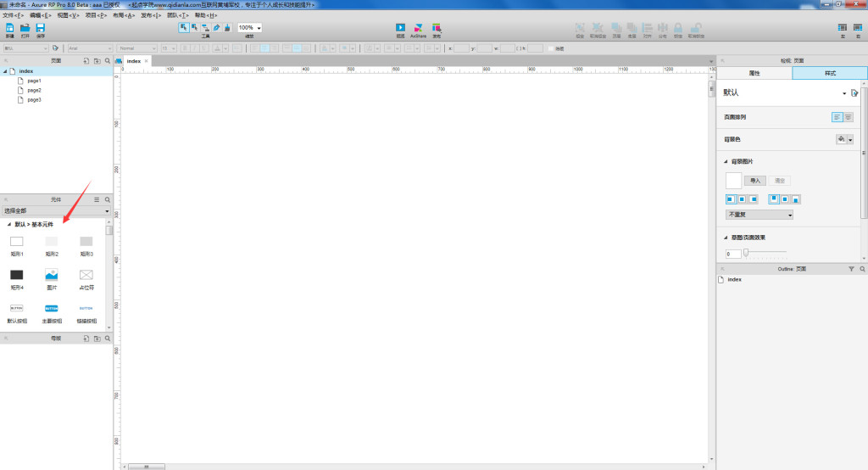The height and width of the screenshot is (470, 868).
Task: Click the Group icon in toolbar
Action: pos(580,28)
